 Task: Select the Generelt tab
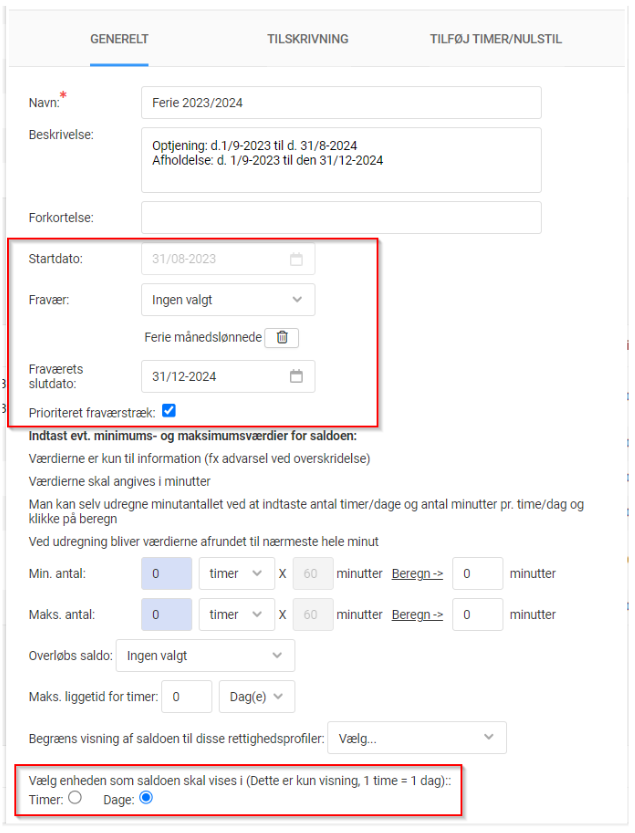click(x=119, y=39)
